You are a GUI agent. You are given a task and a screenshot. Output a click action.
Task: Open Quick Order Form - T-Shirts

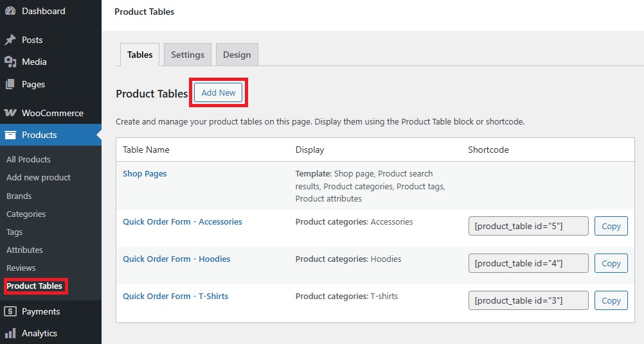[175, 296]
